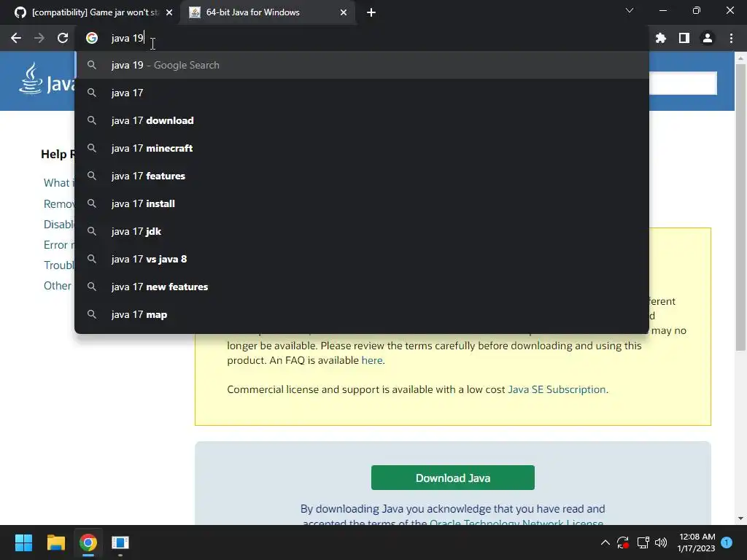Open the network tray icon
This screenshot has height=560, width=747.
pyautogui.click(x=643, y=542)
